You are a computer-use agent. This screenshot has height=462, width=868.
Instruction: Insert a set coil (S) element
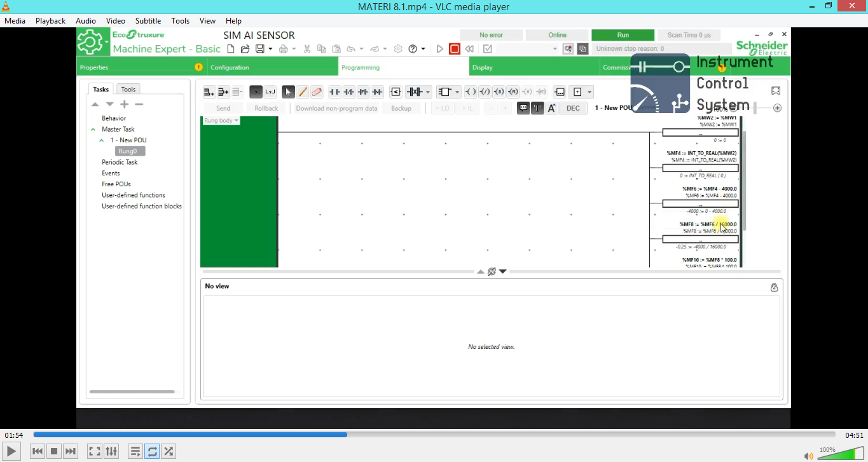pos(499,92)
